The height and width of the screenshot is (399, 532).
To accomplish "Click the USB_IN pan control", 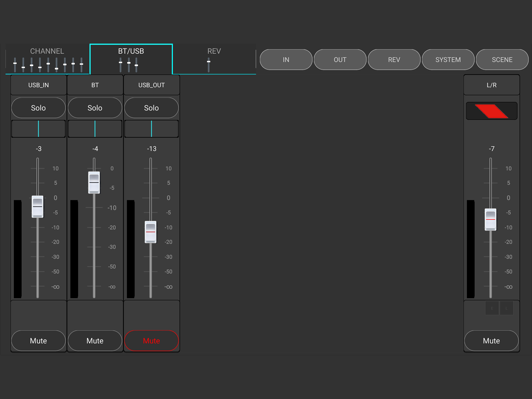I will (39, 129).
